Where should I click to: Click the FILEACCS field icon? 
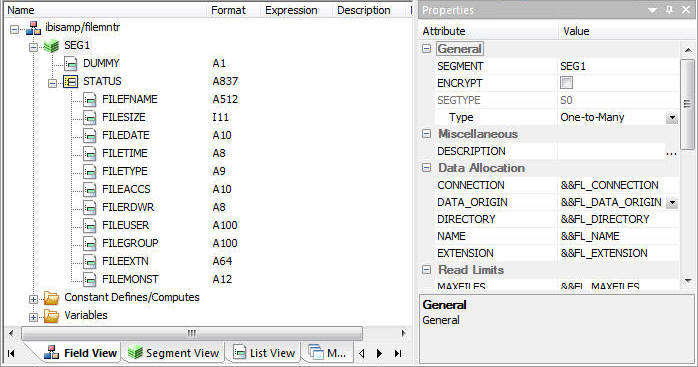tap(89, 190)
